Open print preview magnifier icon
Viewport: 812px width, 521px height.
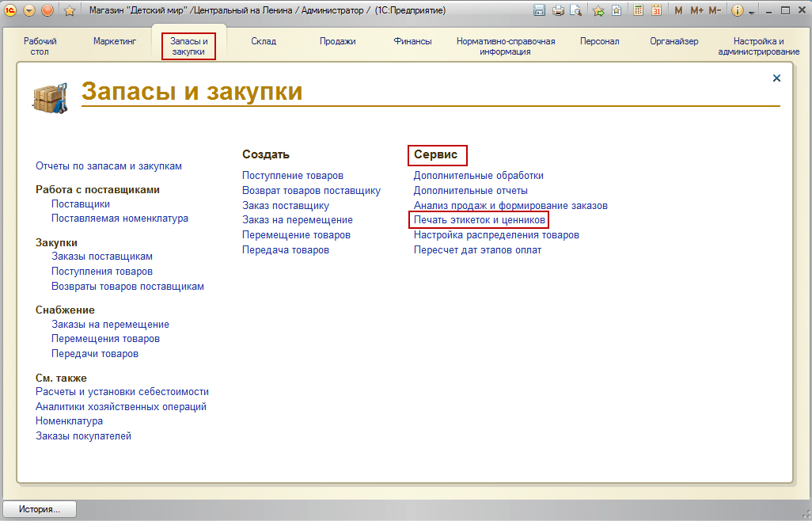click(576, 10)
